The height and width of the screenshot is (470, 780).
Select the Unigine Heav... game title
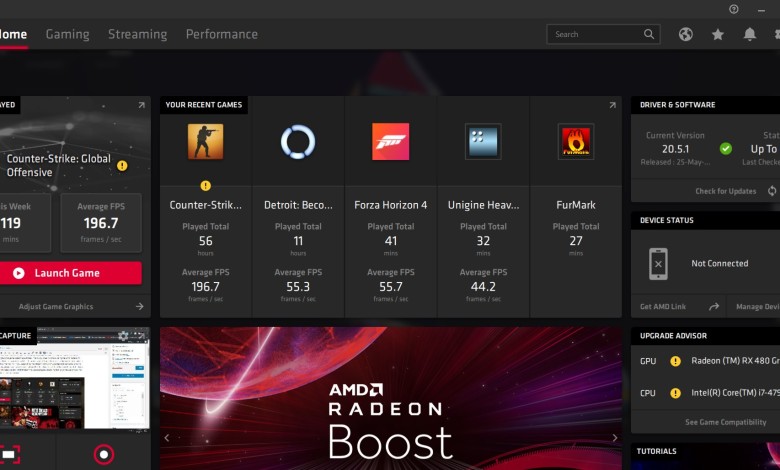[483, 205]
